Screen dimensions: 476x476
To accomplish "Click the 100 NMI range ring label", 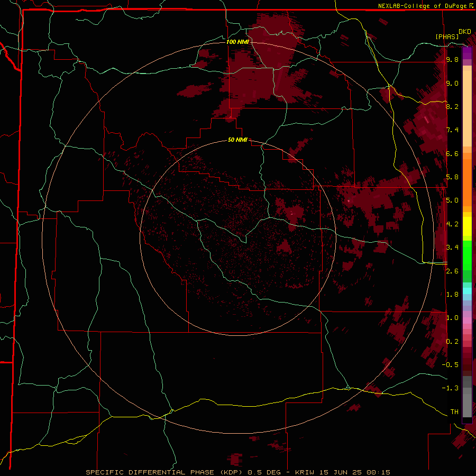I will (x=237, y=42).
